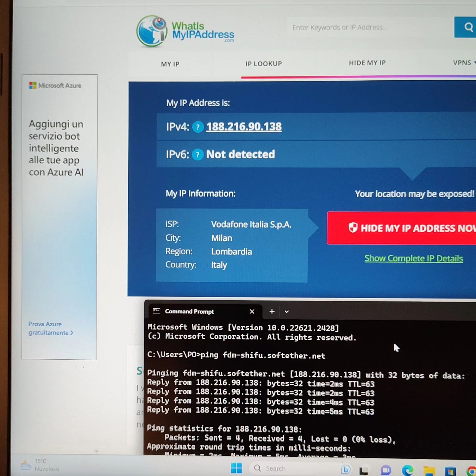
Task: Switch to the IP LOOKUP tab
Action: (x=263, y=64)
